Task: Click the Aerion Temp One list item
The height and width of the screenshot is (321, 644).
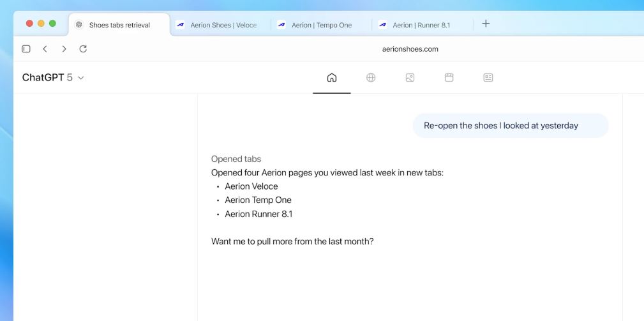Action: pos(258,200)
